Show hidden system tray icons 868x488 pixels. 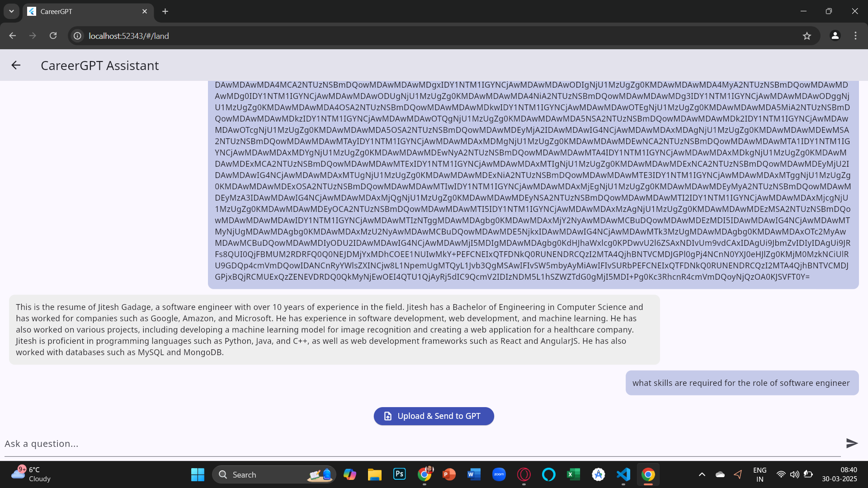pyautogui.click(x=702, y=474)
